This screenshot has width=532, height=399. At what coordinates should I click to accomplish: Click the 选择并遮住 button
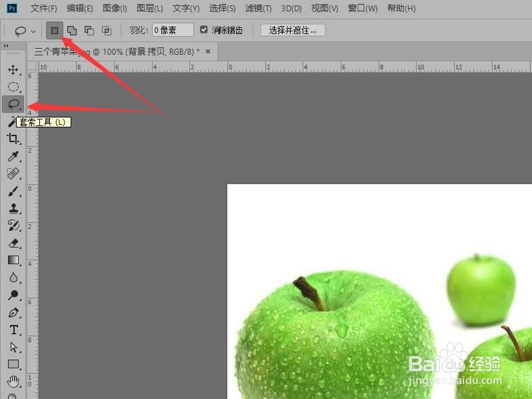[293, 30]
